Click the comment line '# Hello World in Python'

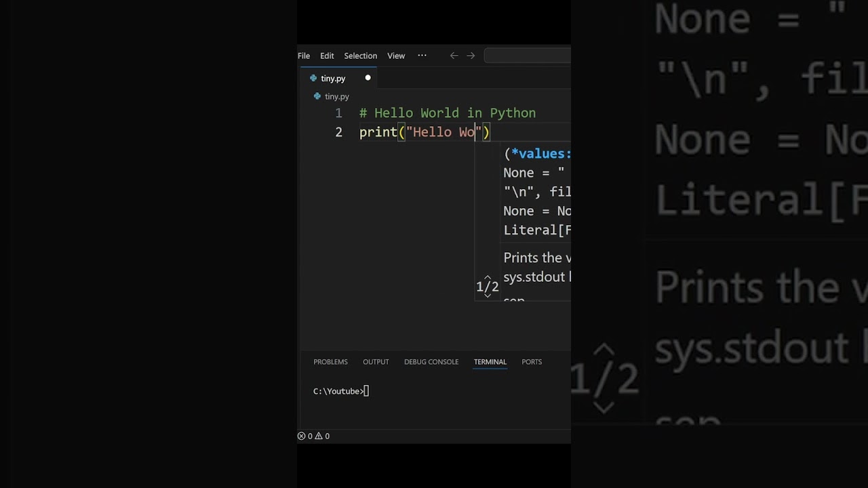[x=448, y=113]
